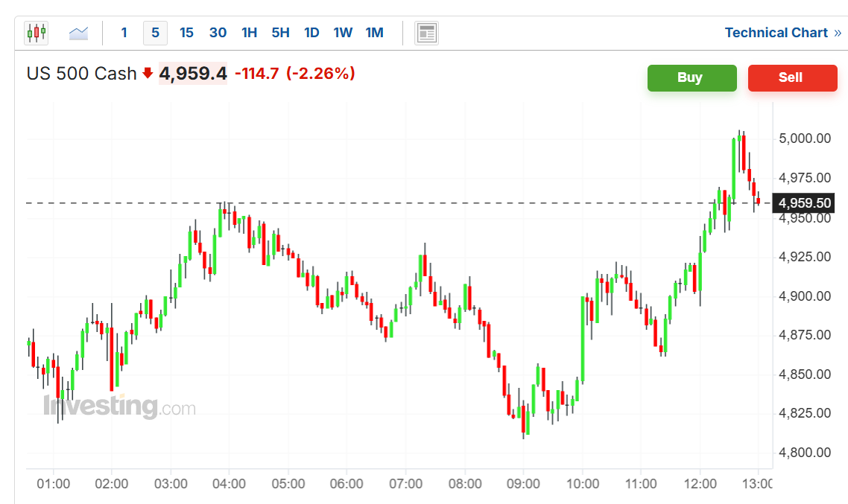
Task: Select the 1W interval
Action: pyautogui.click(x=343, y=33)
